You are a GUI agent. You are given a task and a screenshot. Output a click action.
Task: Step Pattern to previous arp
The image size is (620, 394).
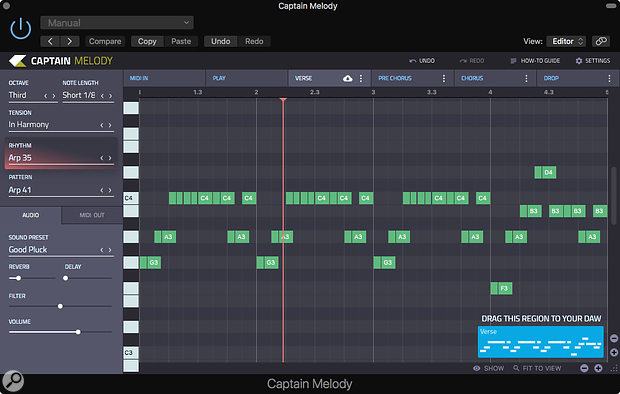pyautogui.click(x=102, y=190)
